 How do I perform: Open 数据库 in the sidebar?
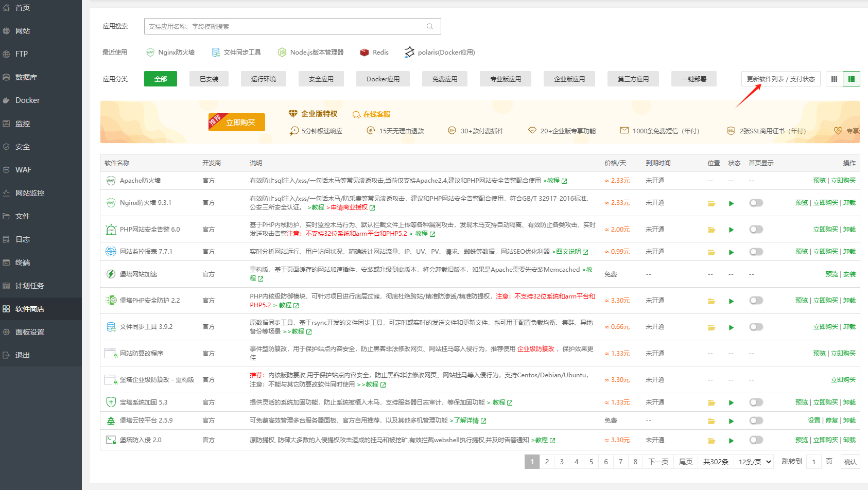[x=41, y=77]
